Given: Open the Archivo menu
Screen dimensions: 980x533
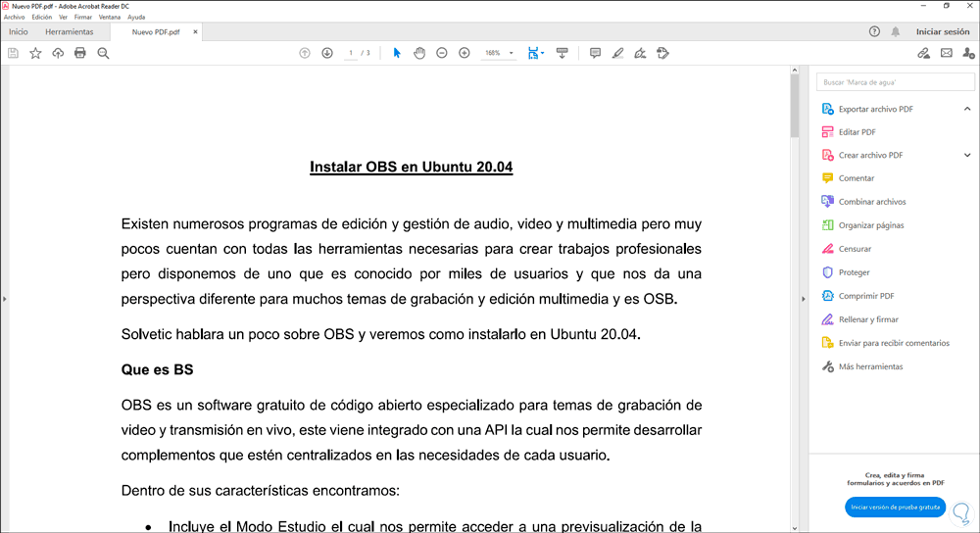Looking at the screenshot, I should click(x=15, y=18).
